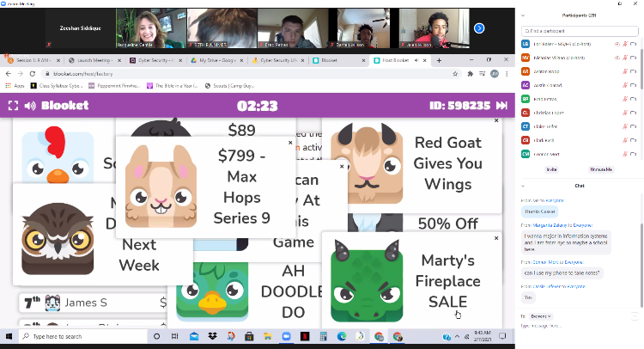Image resolution: width=644 pixels, height=349 pixels.
Task: Open Apps bookmark shortcut
Action: (15, 86)
